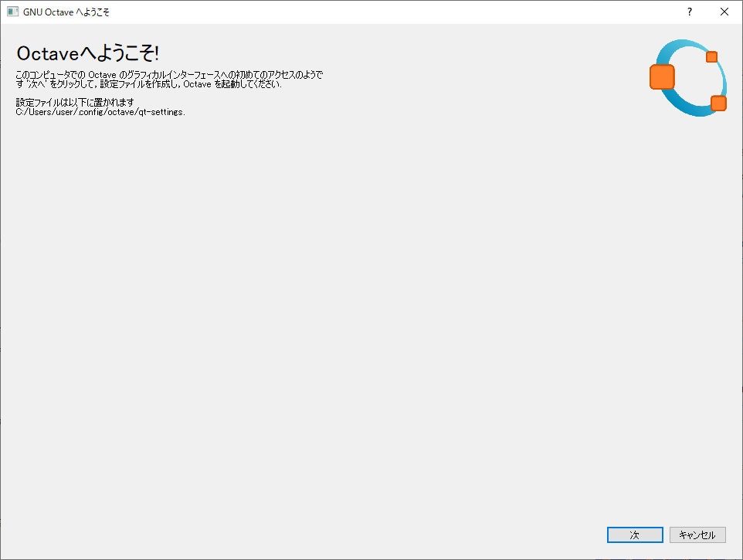743x560 pixels.
Task: Click the GNU Octave icon in the title bar
Action: (x=12, y=12)
